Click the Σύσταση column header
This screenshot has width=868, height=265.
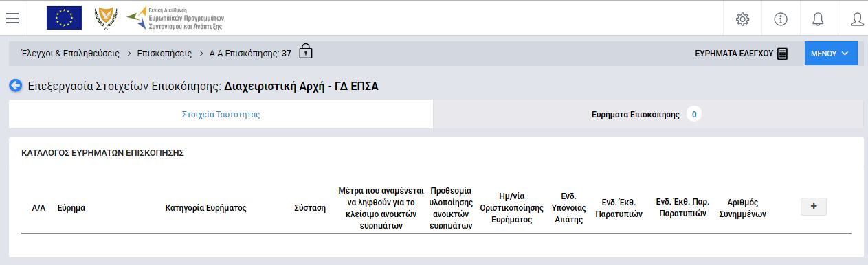(x=310, y=207)
